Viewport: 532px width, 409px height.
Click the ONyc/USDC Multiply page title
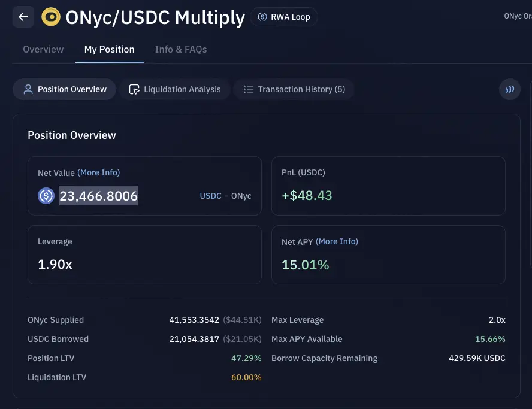[x=155, y=17]
